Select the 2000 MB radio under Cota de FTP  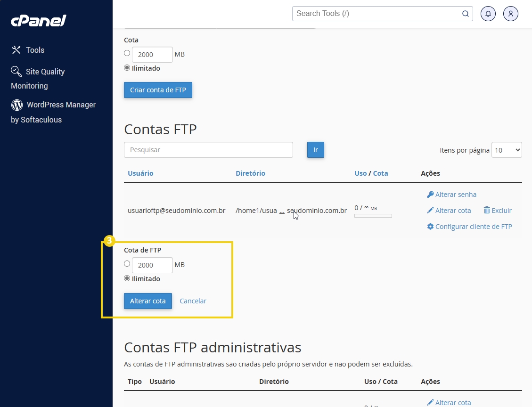pyautogui.click(x=127, y=263)
